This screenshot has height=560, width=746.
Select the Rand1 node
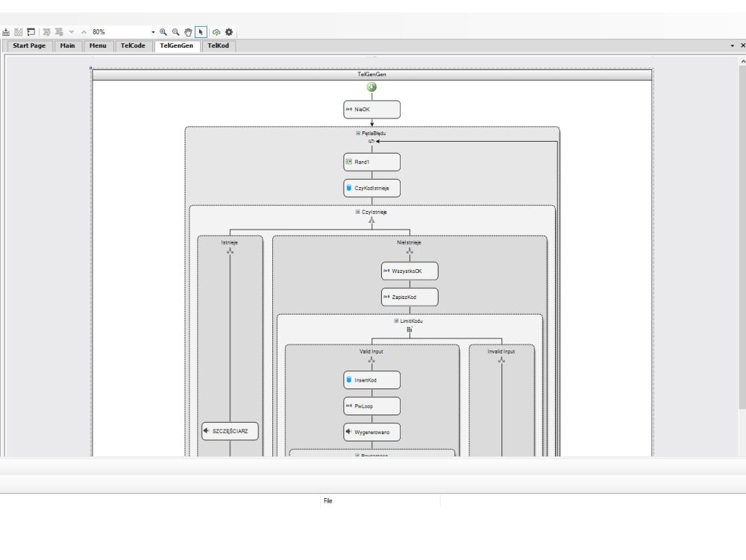(372, 162)
